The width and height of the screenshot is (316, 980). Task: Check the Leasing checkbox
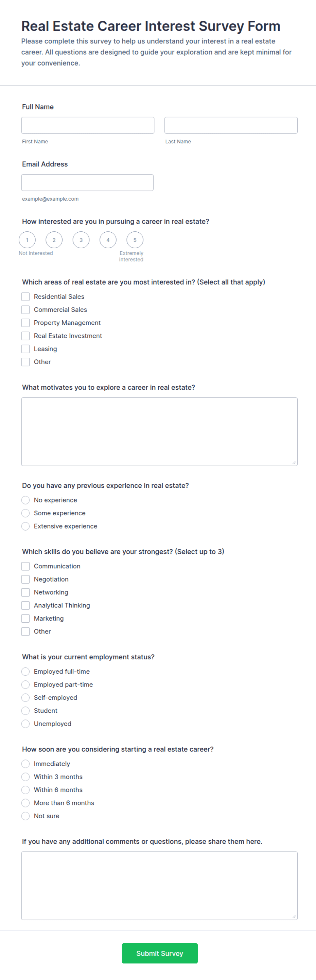(x=25, y=349)
